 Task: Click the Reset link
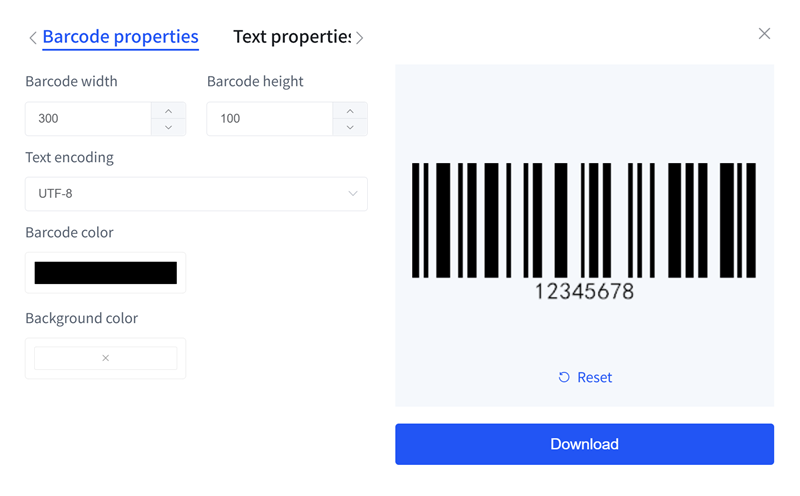pos(594,377)
